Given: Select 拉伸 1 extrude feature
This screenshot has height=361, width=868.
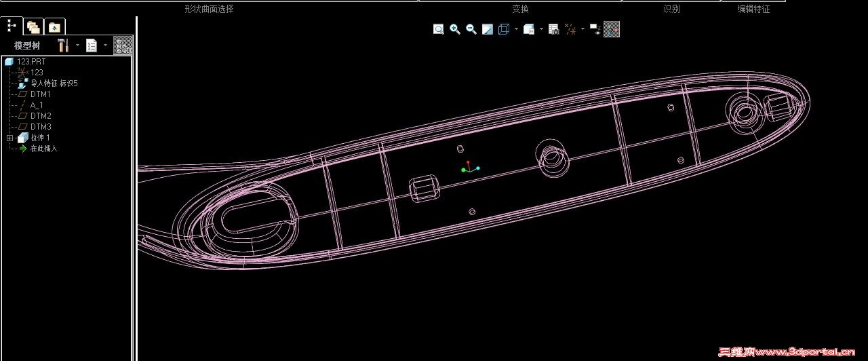Looking at the screenshot, I should coord(33,138).
